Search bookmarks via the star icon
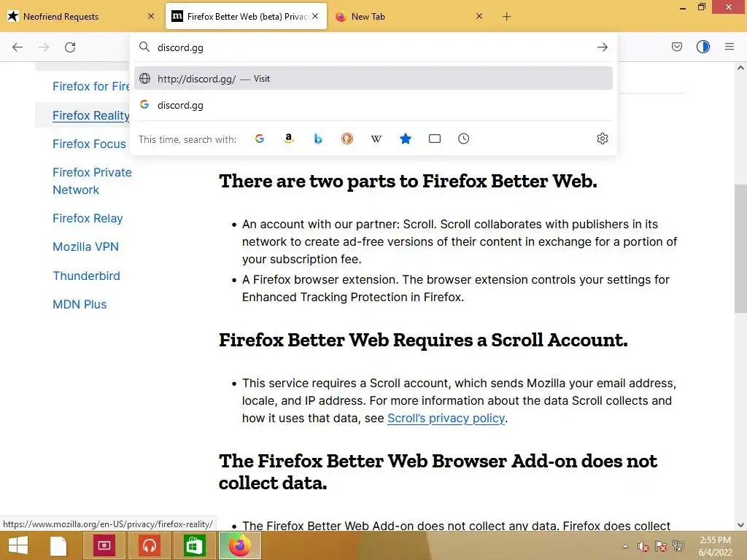 click(x=406, y=139)
